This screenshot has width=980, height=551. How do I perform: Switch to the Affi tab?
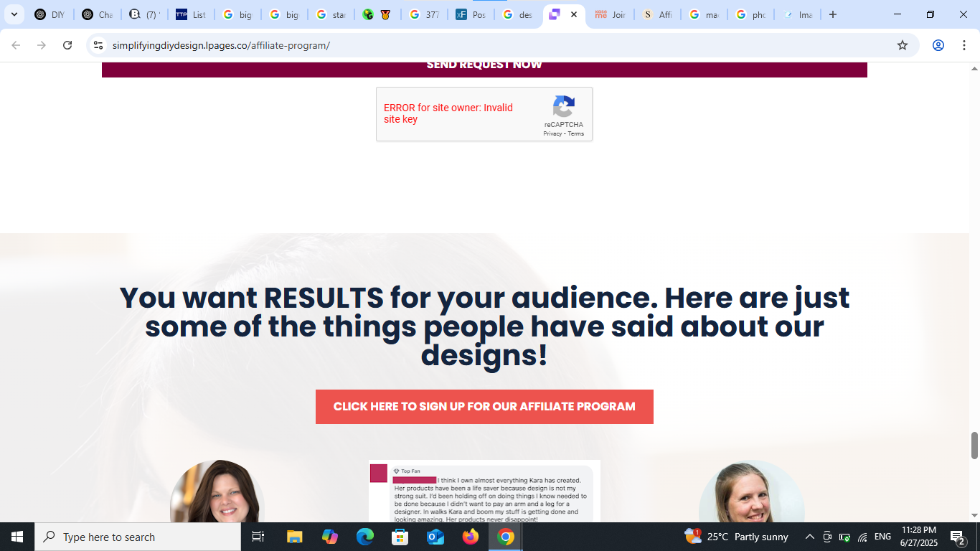pos(657,14)
